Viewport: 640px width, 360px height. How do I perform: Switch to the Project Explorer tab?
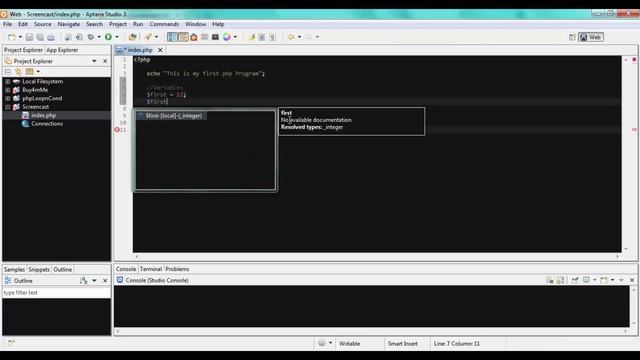coord(23,50)
